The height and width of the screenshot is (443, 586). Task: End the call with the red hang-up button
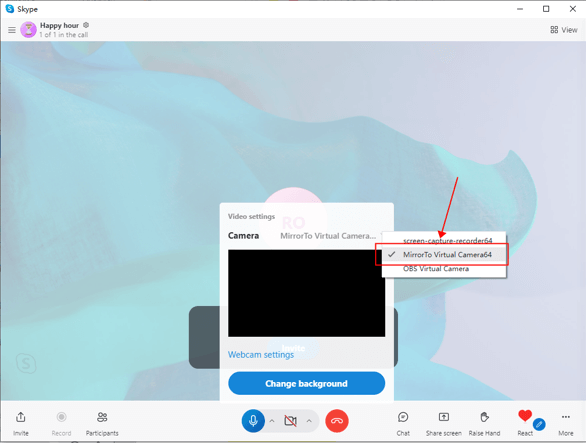337,421
